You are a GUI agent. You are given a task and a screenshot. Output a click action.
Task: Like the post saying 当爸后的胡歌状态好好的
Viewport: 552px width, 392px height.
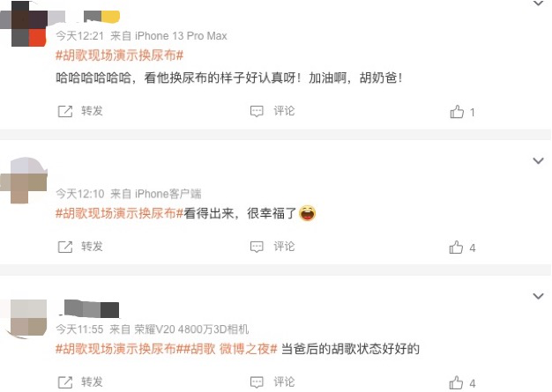(456, 383)
